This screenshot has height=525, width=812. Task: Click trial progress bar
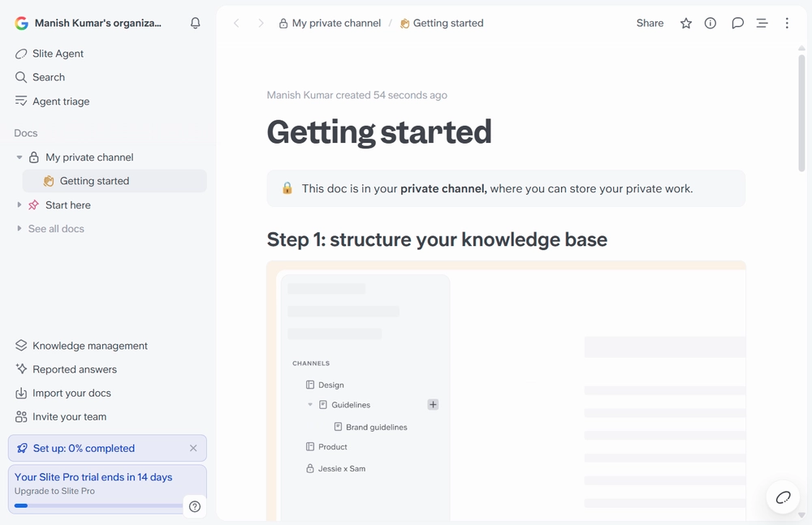click(x=98, y=506)
